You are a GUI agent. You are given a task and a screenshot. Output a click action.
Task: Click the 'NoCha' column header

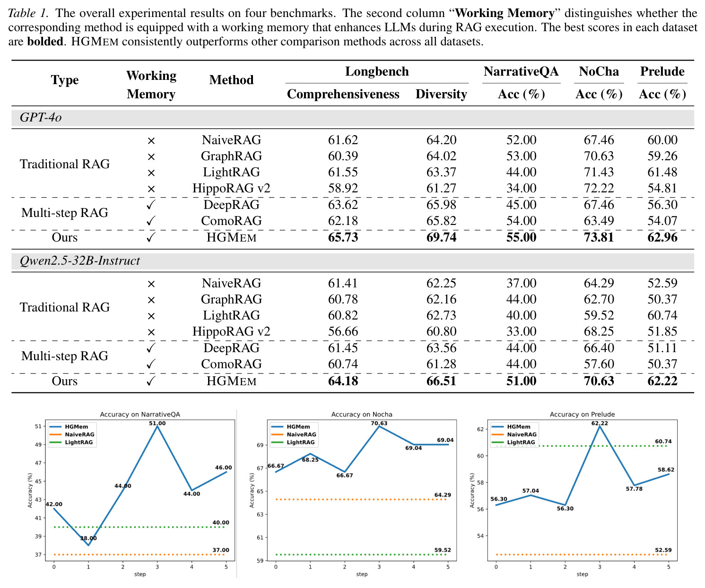click(x=599, y=71)
